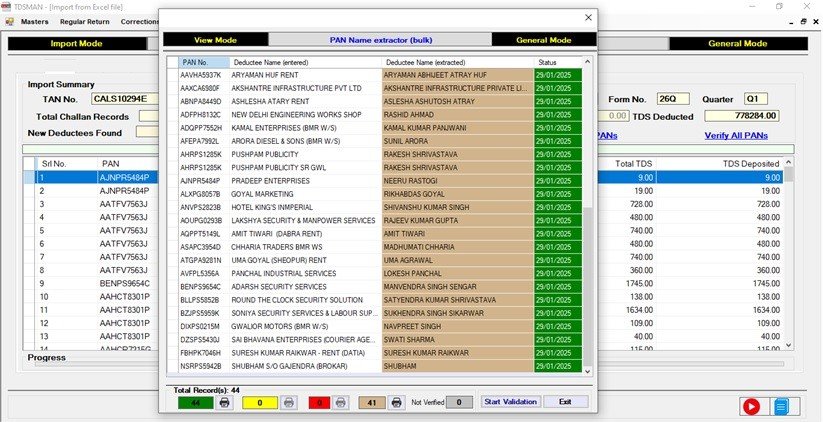Click the Exit button in dialog
823x422 pixels.
click(x=565, y=402)
